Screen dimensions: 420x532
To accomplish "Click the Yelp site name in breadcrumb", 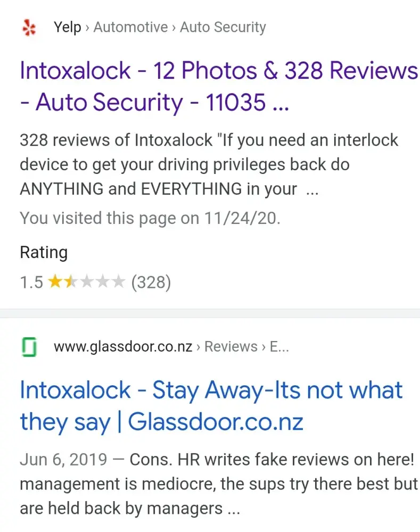I will [67, 27].
